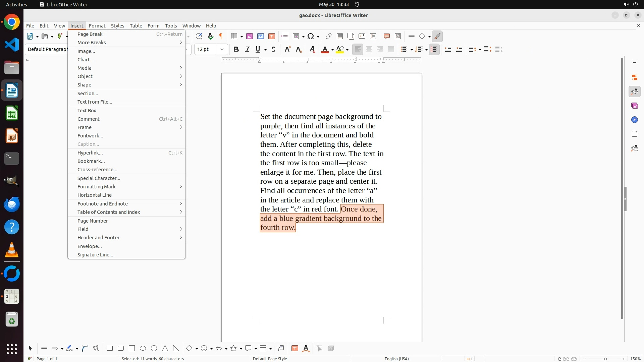Screen dimensions: 644x362
Task: Open the Navigator sidebar panel icon
Action: click(634, 120)
